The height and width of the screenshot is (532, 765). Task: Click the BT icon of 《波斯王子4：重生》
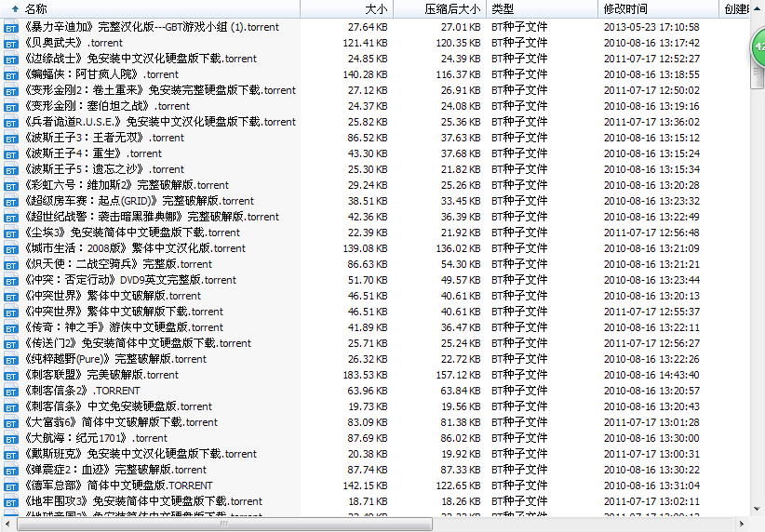(x=11, y=154)
